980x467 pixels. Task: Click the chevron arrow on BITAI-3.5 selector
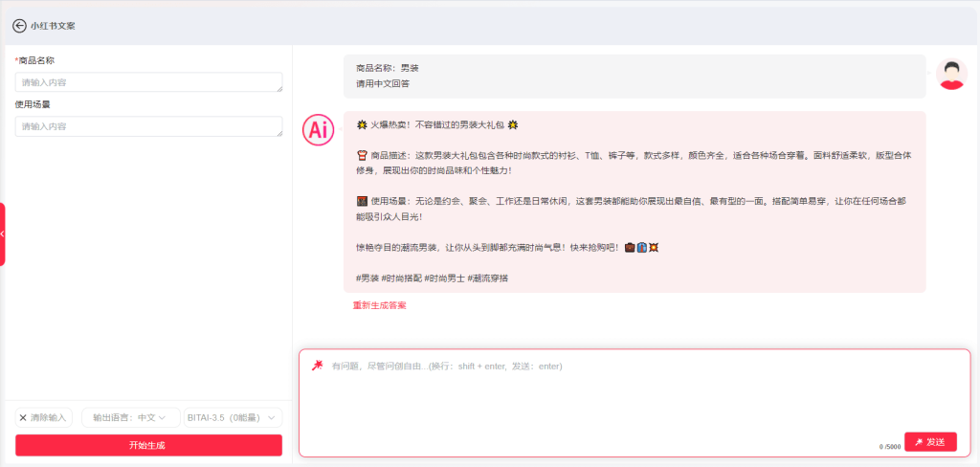click(x=271, y=417)
